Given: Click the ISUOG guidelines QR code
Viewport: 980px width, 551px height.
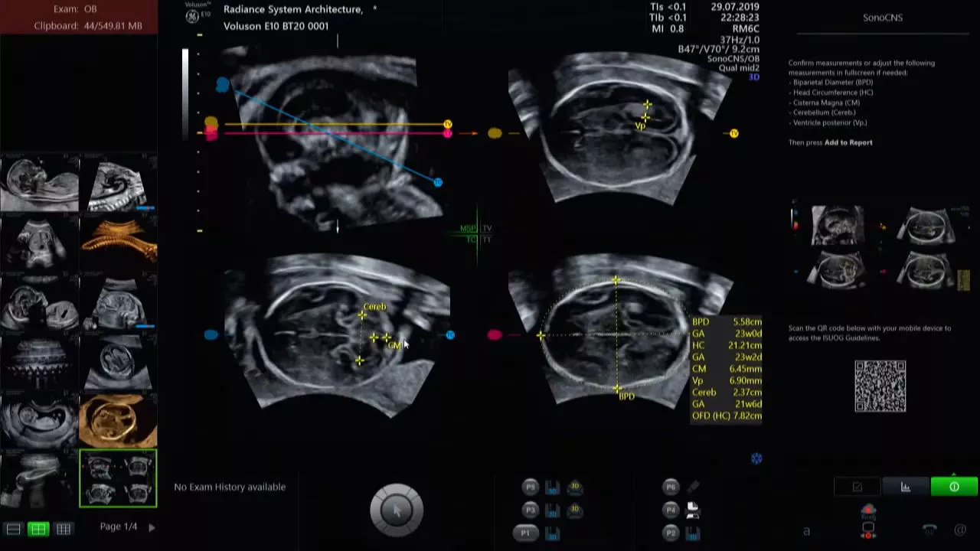Looking at the screenshot, I should [880, 386].
